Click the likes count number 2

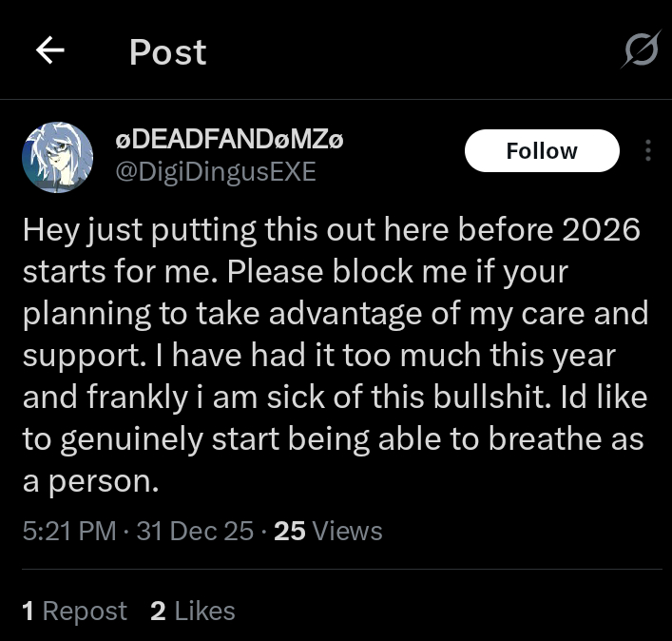[158, 611]
